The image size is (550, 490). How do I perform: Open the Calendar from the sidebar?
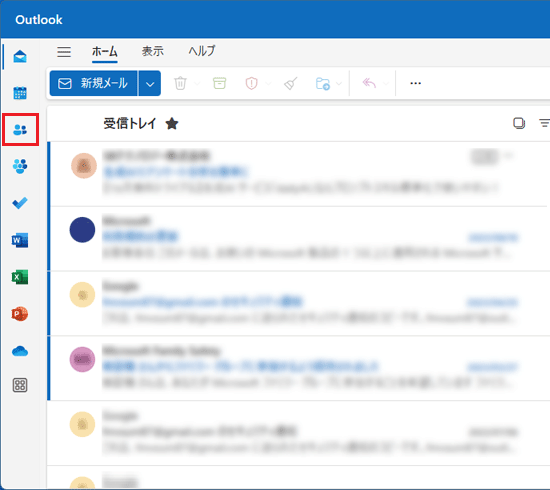[x=20, y=93]
